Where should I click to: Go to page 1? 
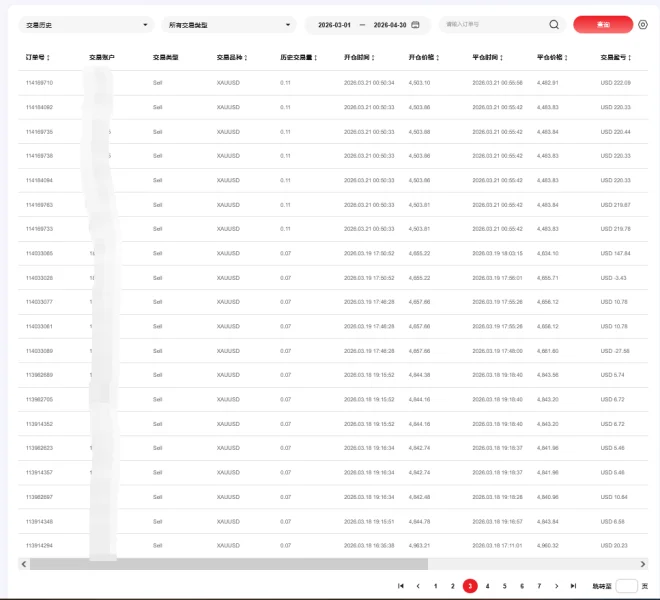coord(435,586)
